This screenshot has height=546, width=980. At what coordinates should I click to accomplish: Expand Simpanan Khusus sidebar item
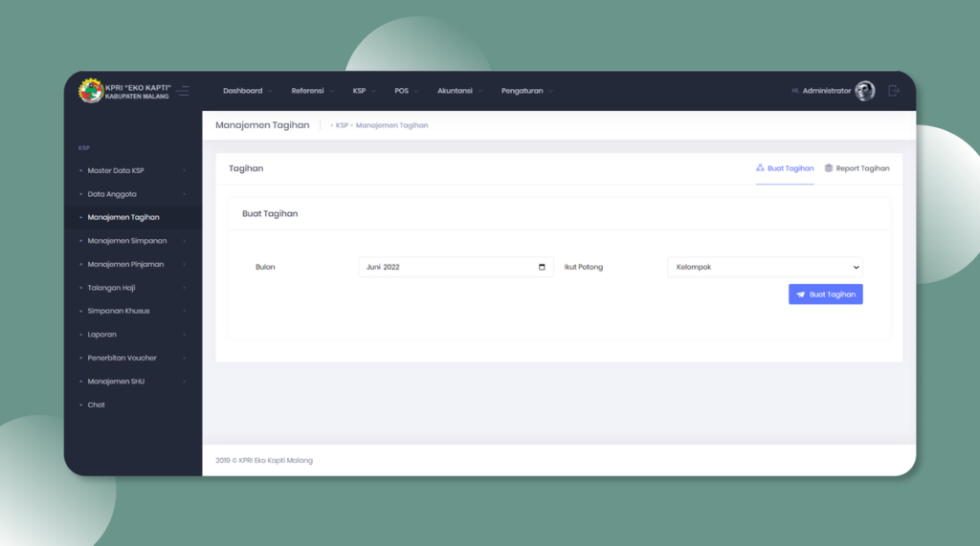coord(132,311)
